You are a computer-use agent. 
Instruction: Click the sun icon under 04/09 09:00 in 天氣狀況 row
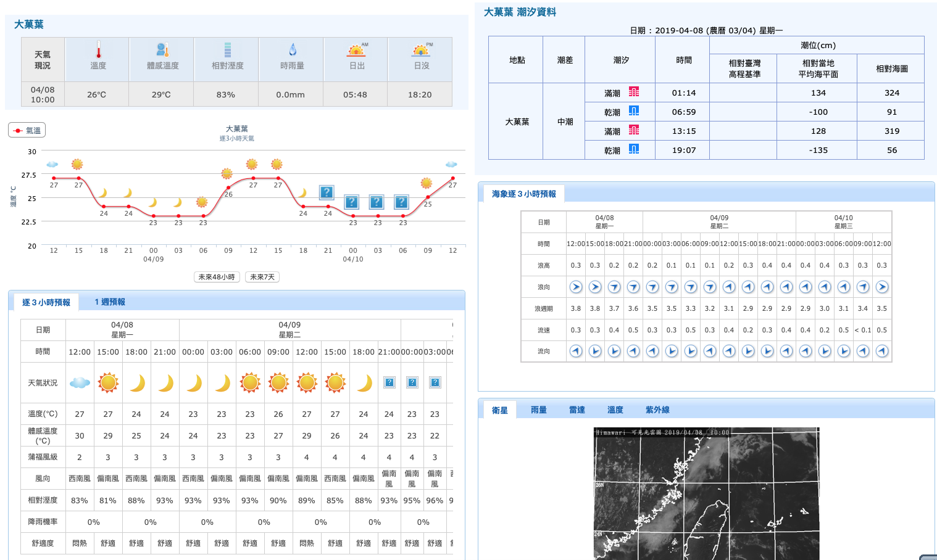point(278,383)
